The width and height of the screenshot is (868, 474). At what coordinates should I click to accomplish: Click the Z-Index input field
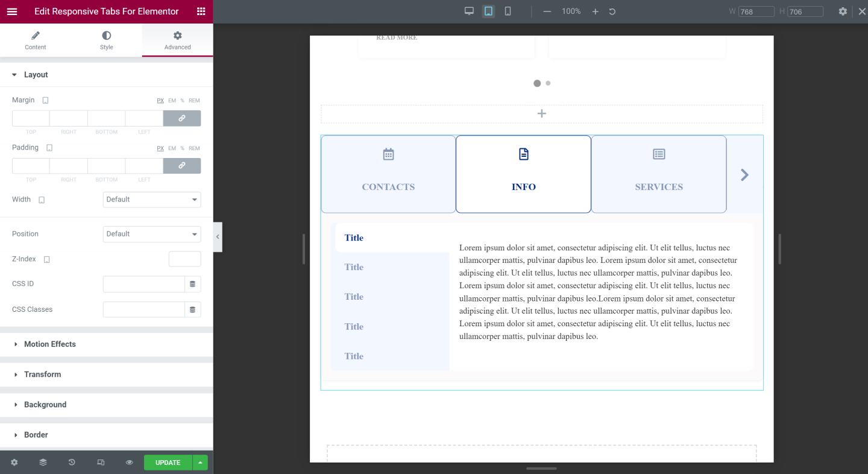[x=184, y=259]
